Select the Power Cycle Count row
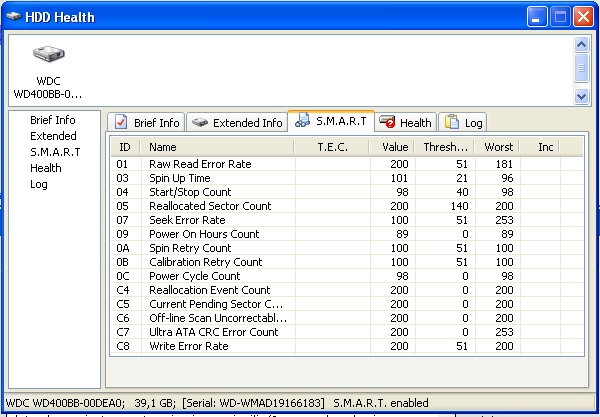 (x=347, y=276)
